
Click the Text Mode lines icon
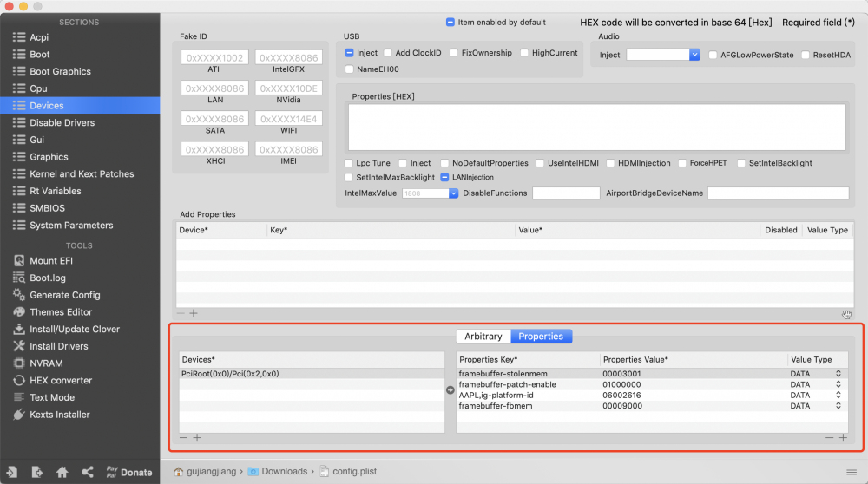click(19, 397)
